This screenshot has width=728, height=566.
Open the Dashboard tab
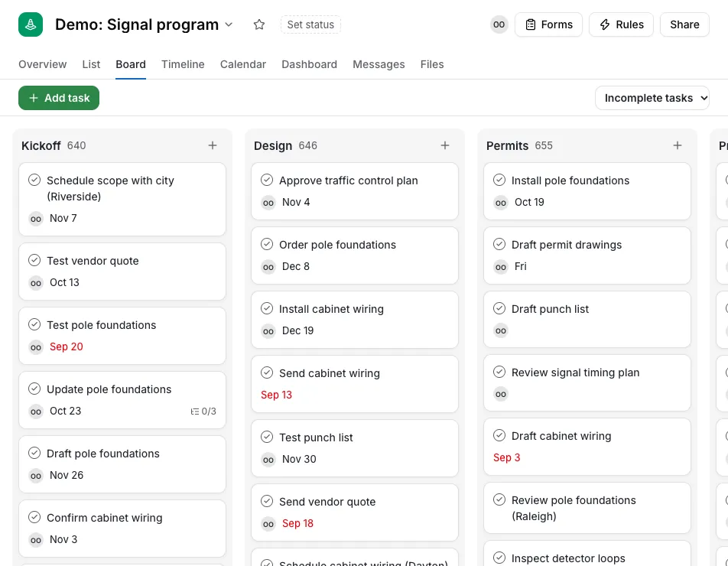pos(309,64)
